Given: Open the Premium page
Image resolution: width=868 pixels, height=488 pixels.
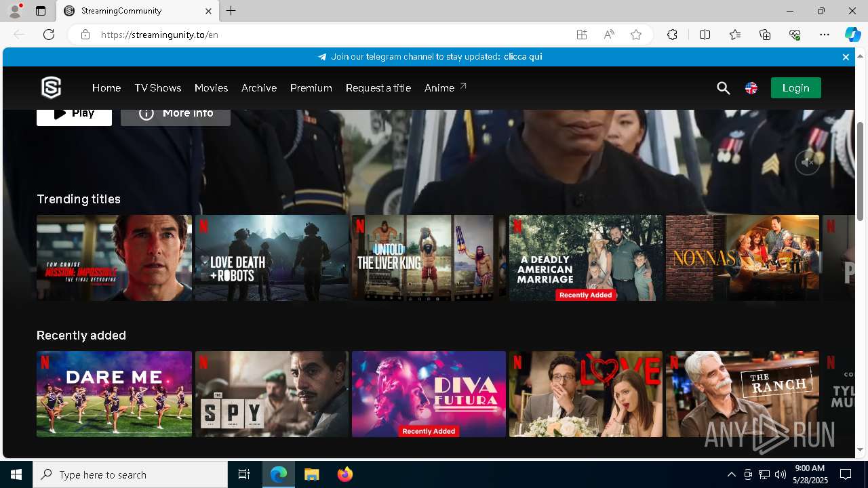Looking at the screenshot, I should point(311,88).
